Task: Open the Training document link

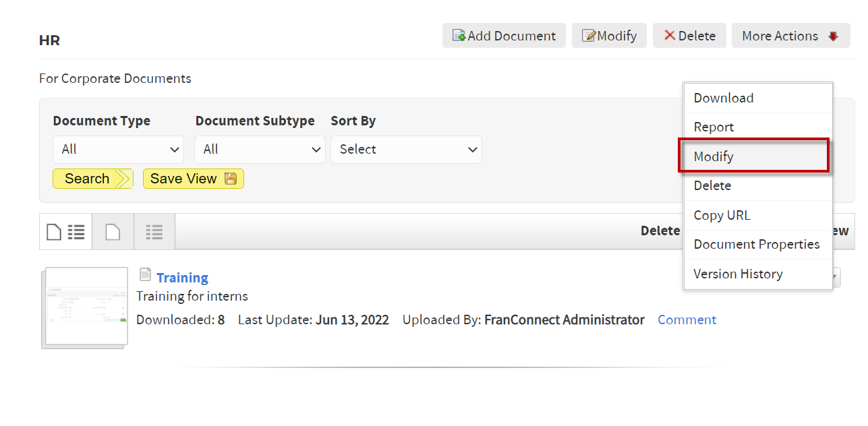Action: point(182,278)
